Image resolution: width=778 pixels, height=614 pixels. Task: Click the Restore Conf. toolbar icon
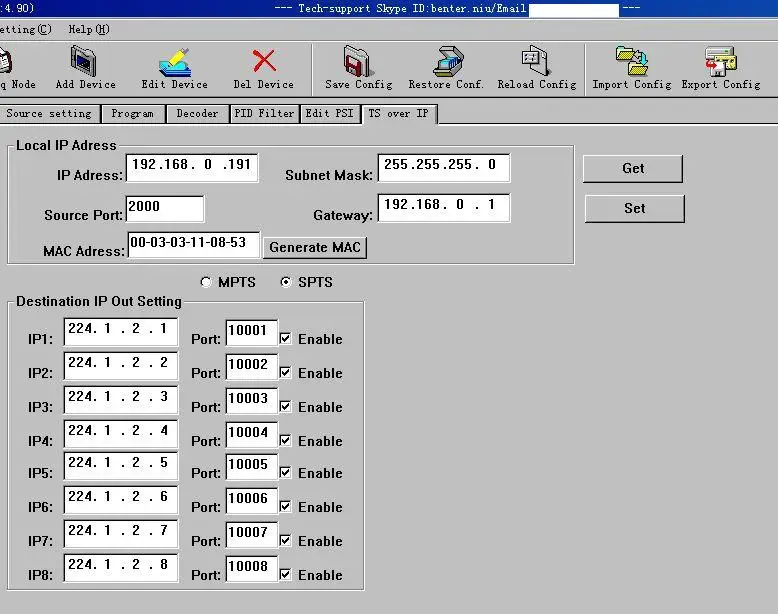447,61
